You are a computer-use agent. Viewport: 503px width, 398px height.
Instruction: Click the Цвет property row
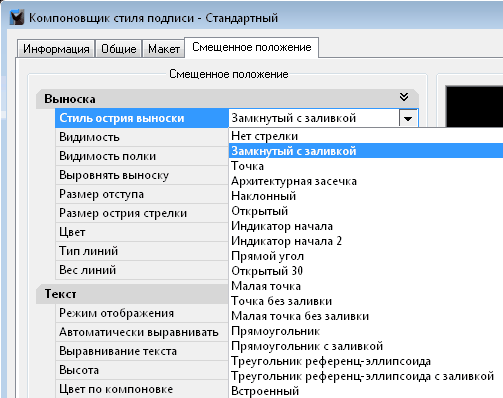142,232
